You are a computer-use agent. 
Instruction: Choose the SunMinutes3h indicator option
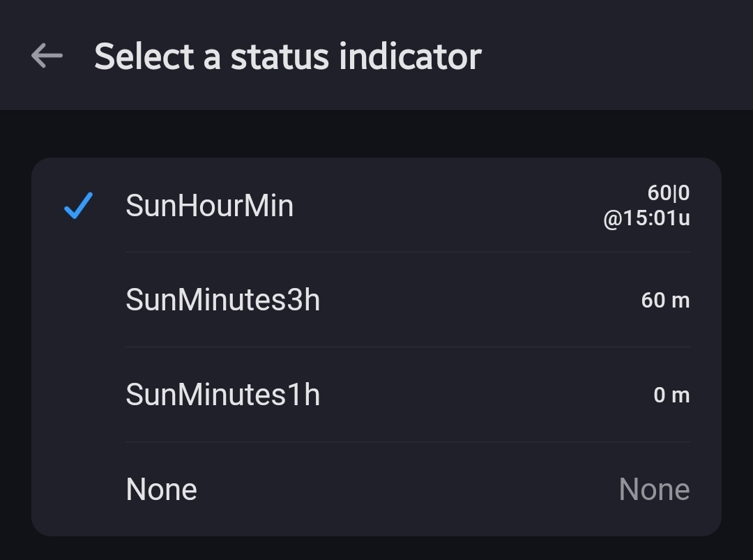[x=222, y=300]
